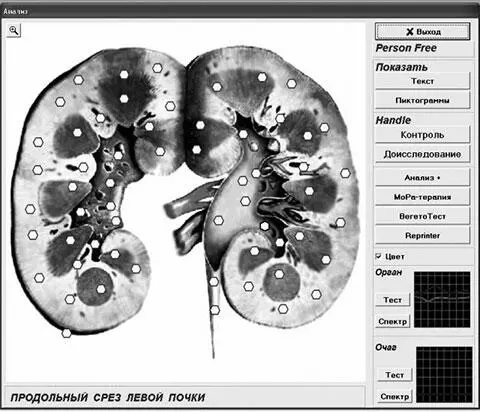The width and height of the screenshot is (480, 412).
Task: Launch МоРа-терапия
Action: [x=423, y=197]
